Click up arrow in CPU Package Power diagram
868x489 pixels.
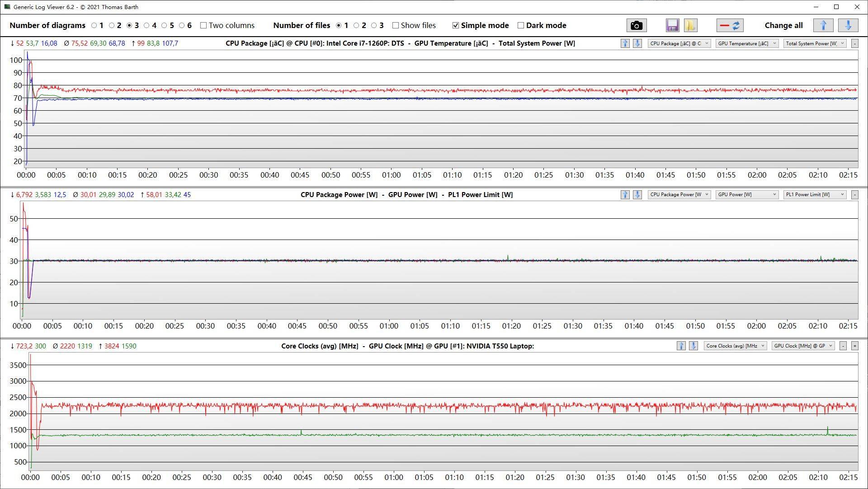625,195
